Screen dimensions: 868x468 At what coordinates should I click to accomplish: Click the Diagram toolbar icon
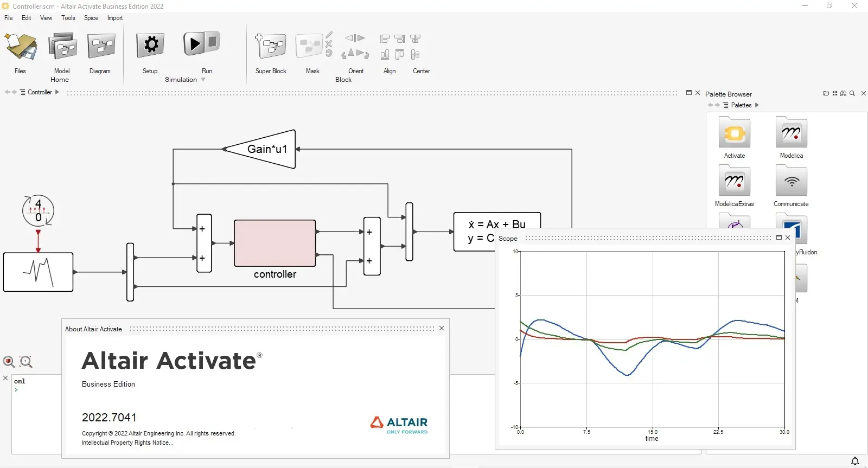point(101,46)
